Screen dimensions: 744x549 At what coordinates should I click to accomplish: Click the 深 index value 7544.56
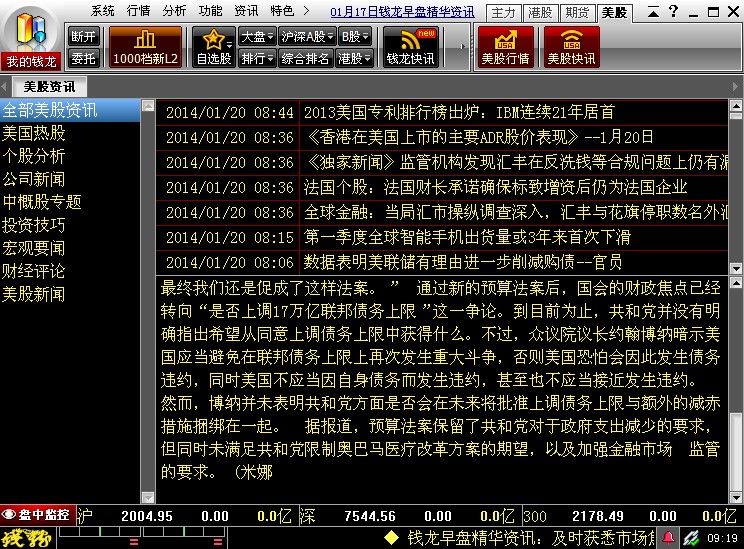(370, 516)
